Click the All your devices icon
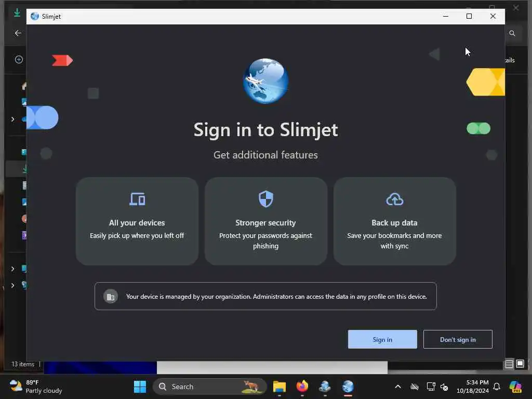The height and width of the screenshot is (399, 532). pyautogui.click(x=137, y=199)
